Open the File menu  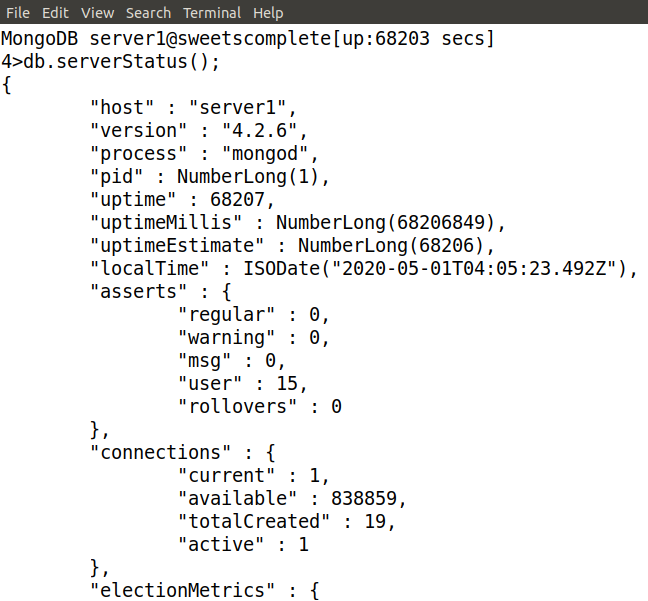18,13
